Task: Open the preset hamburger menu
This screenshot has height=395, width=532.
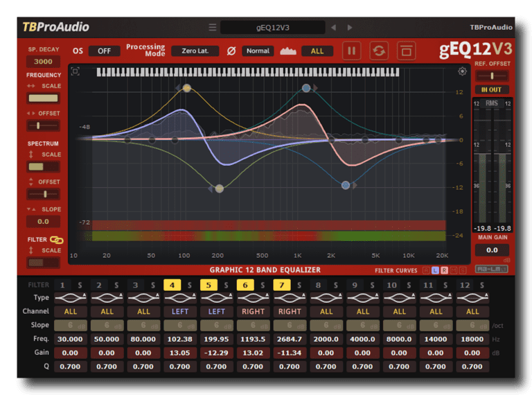Action: (212, 28)
